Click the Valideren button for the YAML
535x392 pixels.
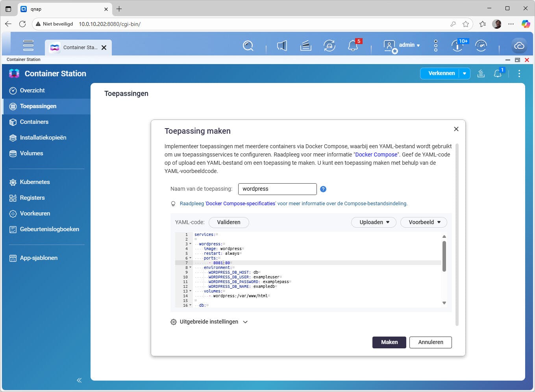point(228,222)
